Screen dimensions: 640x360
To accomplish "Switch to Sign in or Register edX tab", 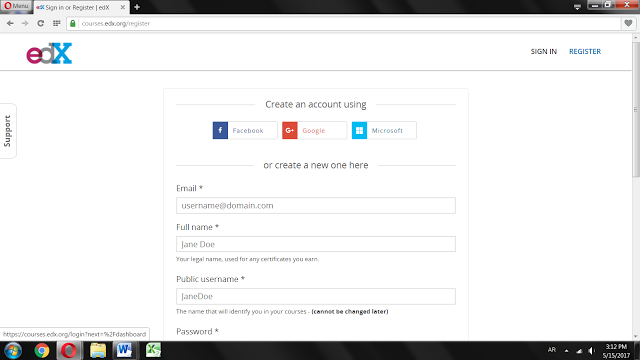I will (78, 7).
